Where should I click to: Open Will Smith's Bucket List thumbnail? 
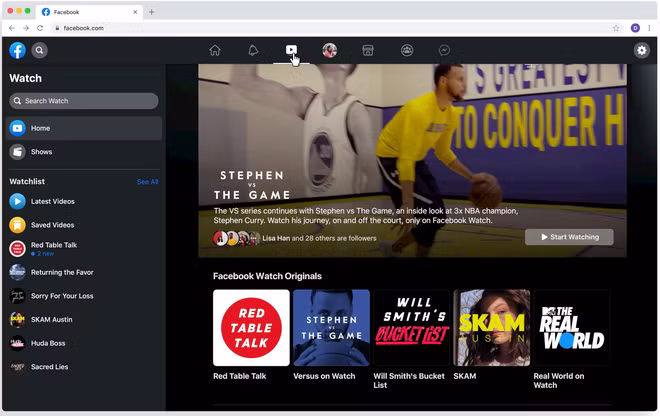tap(411, 328)
